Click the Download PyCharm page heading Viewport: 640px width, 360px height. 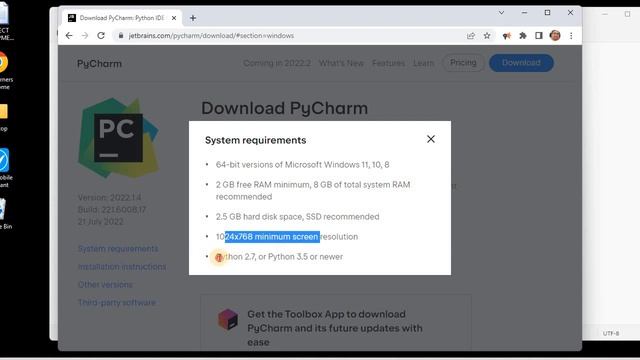click(284, 108)
